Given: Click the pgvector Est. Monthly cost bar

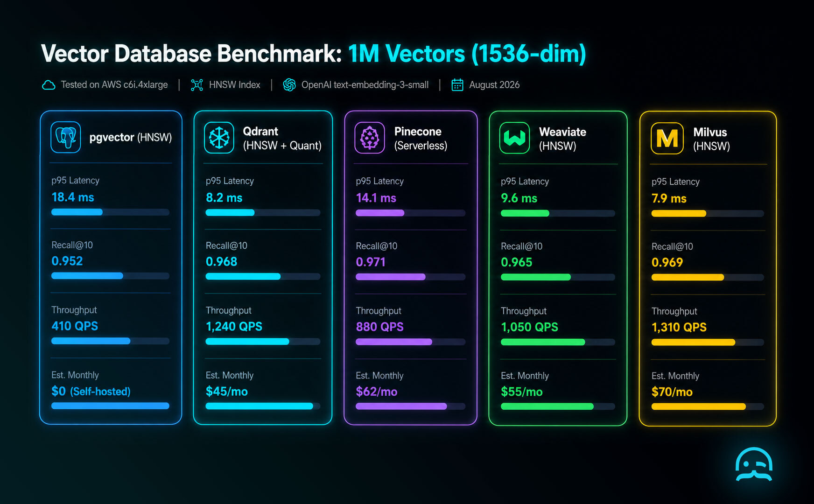Looking at the screenshot, I should 110,406.
